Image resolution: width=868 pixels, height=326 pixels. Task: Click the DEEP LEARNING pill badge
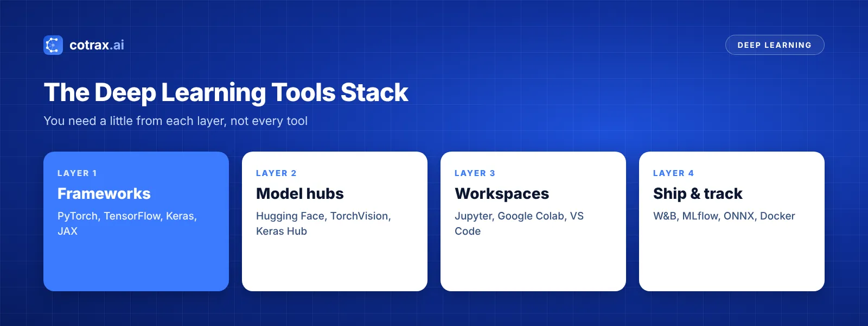(775, 45)
